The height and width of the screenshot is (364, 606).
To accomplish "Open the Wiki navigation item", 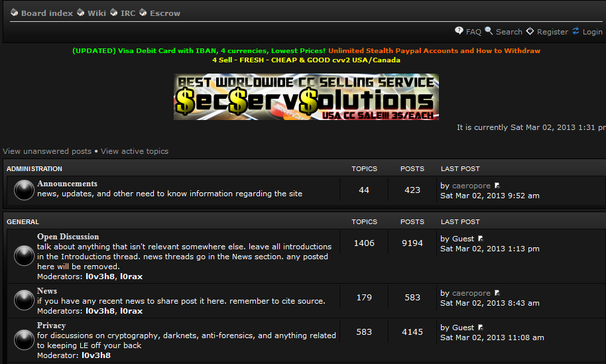I will (x=96, y=13).
